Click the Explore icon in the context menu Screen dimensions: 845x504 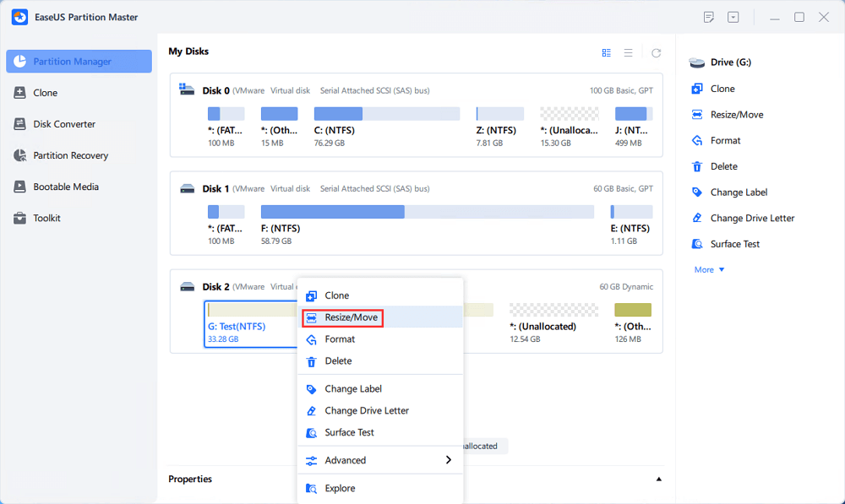tap(312, 489)
